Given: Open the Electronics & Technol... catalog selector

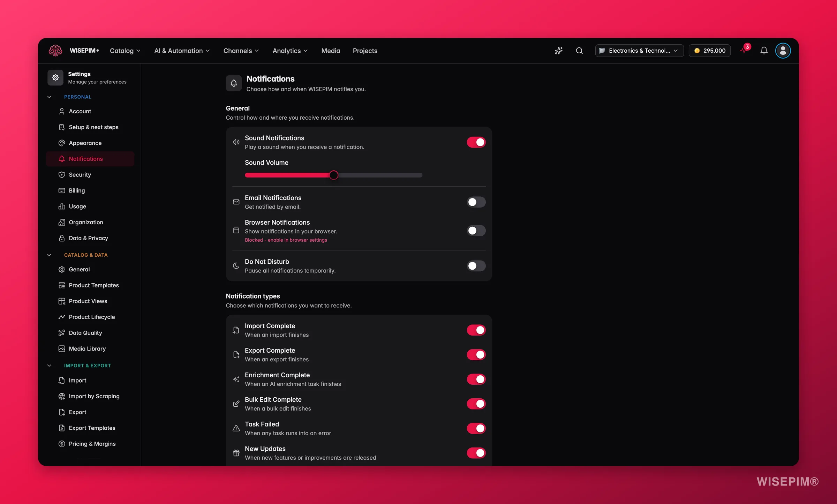Looking at the screenshot, I should tap(639, 51).
